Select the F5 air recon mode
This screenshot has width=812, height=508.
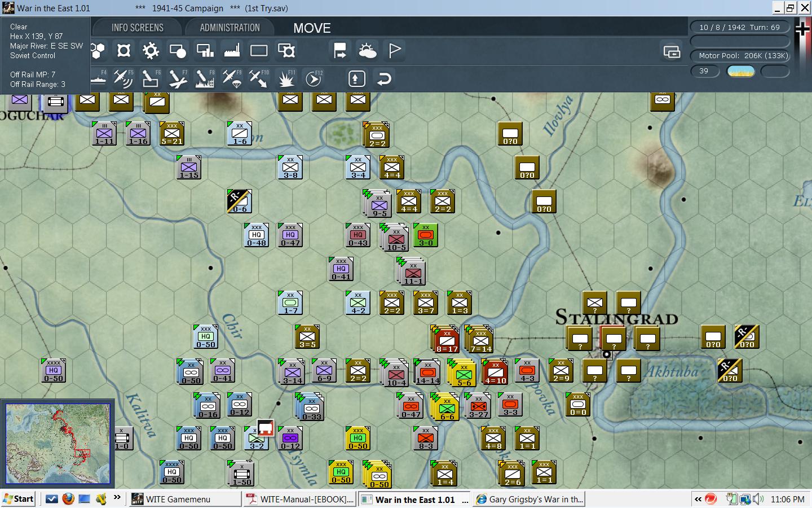[123, 78]
